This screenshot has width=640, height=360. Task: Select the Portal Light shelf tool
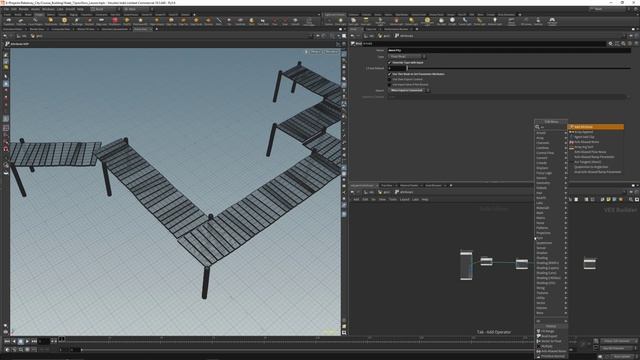pos(479,21)
